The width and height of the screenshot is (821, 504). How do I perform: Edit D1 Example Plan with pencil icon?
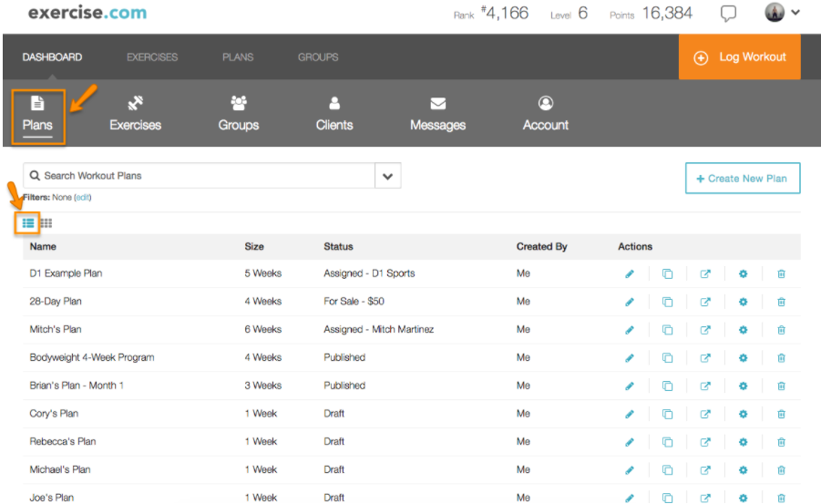click(630, 273)
